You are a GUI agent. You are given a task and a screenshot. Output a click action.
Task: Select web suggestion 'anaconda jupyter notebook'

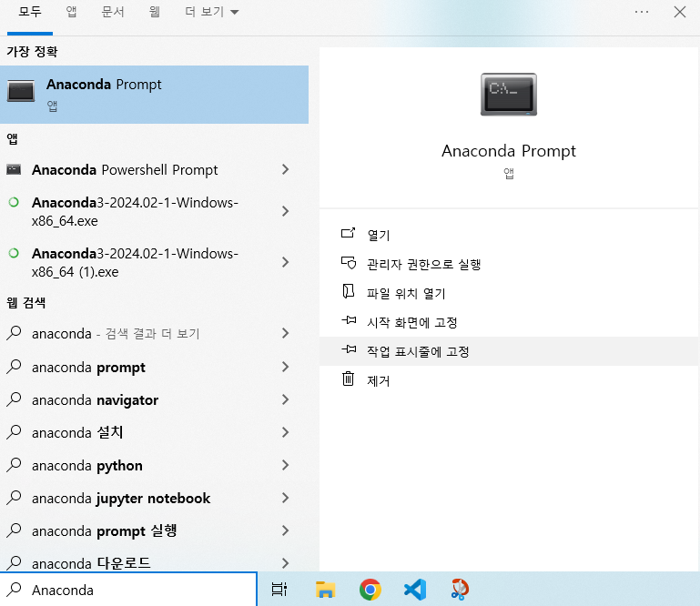click(x=138, y=498)
